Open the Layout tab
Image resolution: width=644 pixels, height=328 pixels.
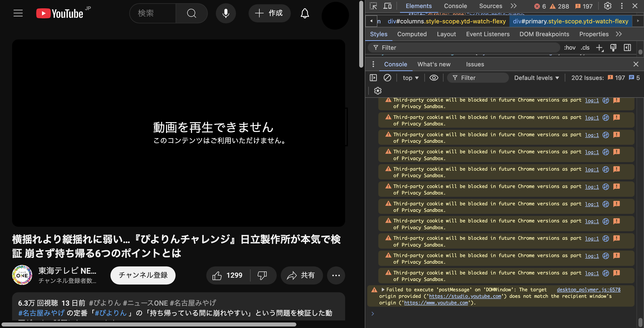(x=446, y=34)
